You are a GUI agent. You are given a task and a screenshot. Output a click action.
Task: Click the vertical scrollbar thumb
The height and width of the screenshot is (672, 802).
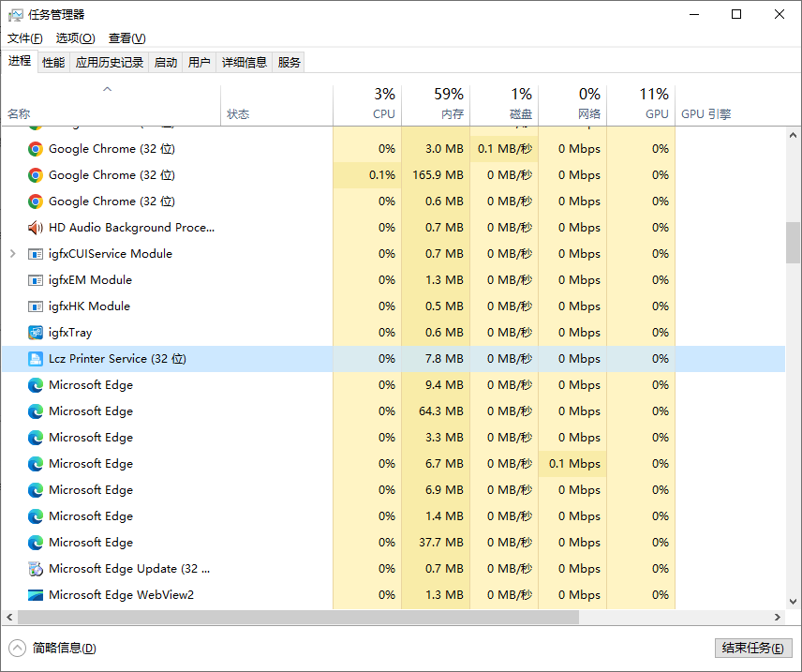click(793, 243)
